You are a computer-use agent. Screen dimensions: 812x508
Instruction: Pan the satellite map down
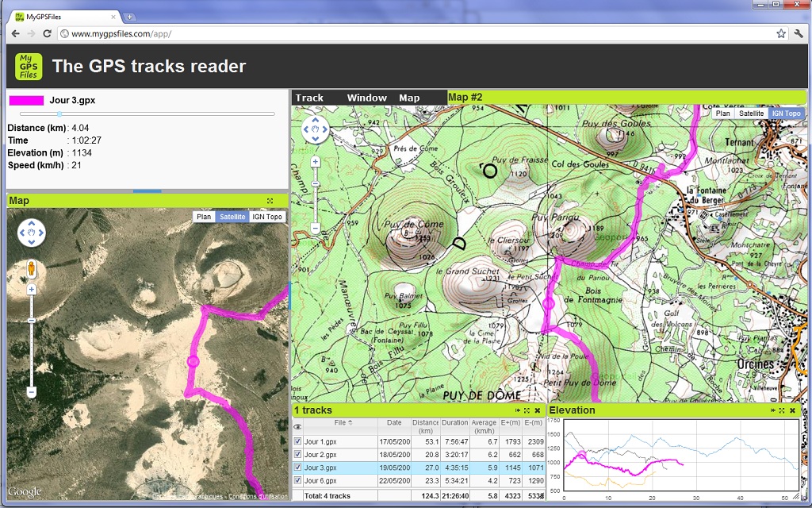click(32, 242)
